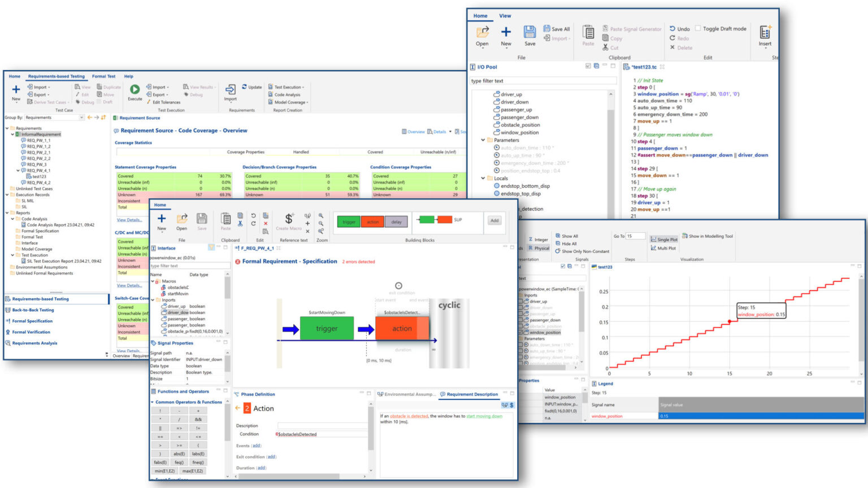Expand the Import dropdown in Test Case group

coord(50,86)
